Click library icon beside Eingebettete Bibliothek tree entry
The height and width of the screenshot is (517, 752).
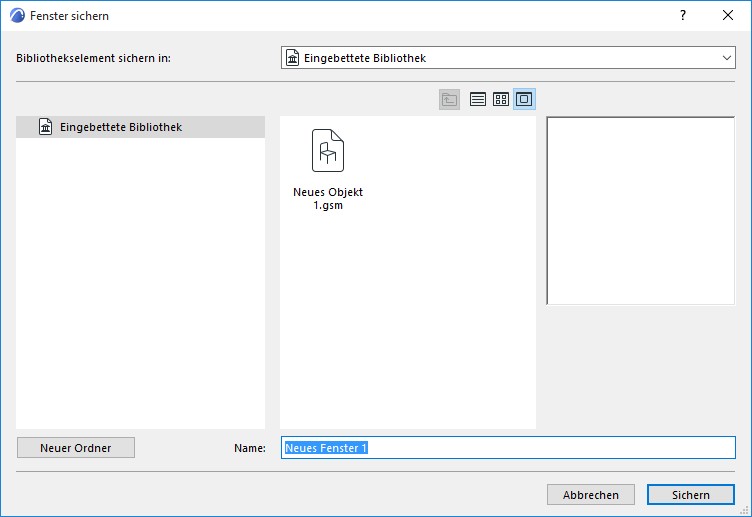[x=46, y=127]
